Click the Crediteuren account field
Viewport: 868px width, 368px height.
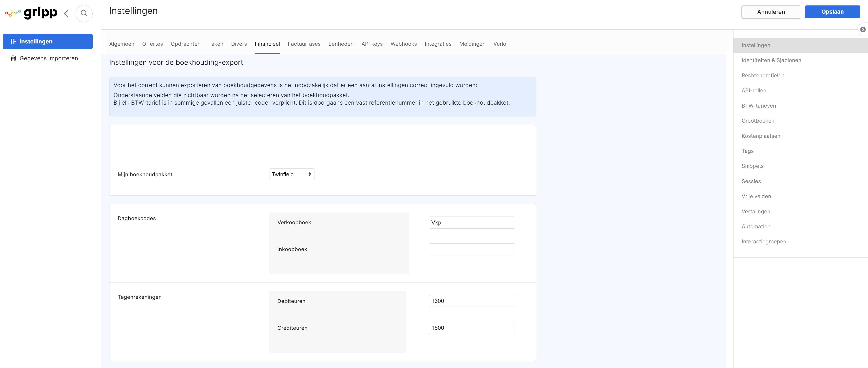pyautogui.click(x=471, y=328)
